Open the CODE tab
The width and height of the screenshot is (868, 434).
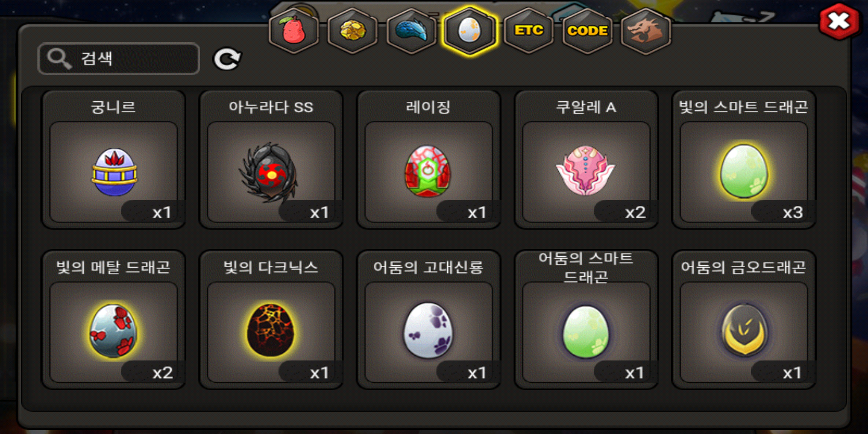[587, 30]
